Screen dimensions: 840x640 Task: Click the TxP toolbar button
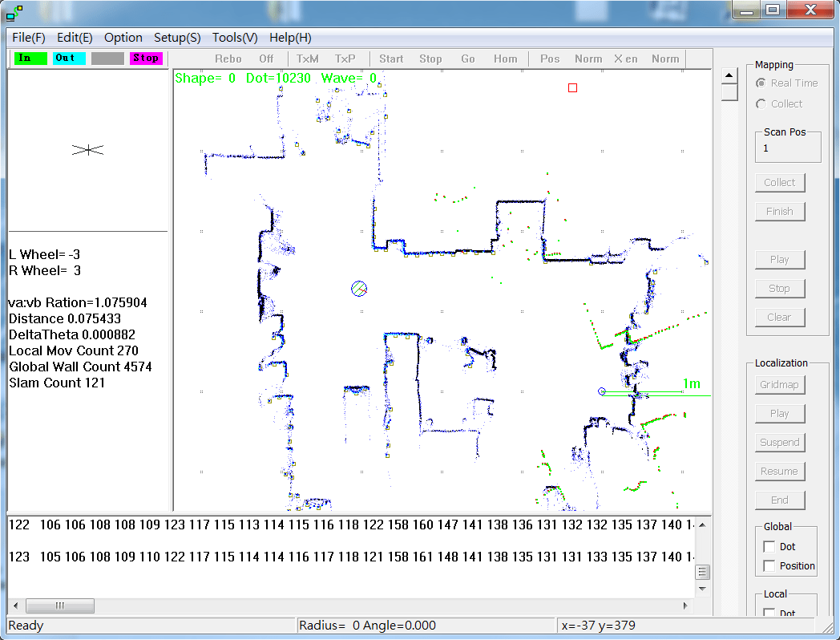click(x=345, y=59)
